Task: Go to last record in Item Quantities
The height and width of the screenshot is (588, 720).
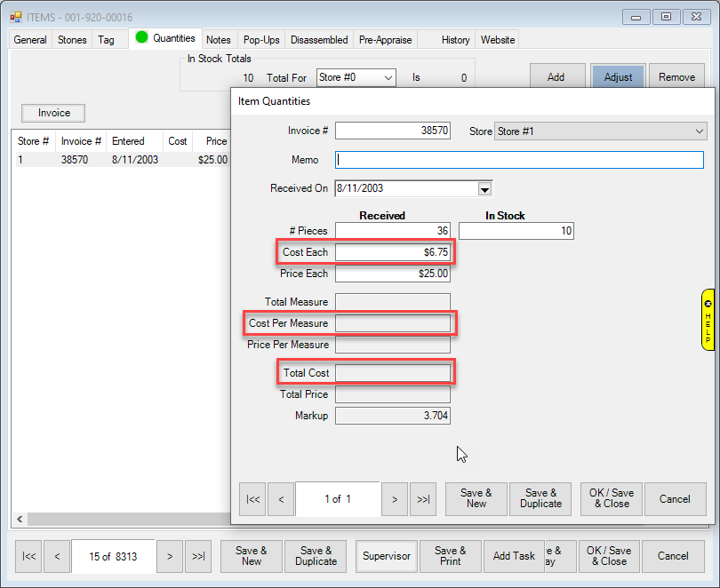Action: pyautogui.click(x=422, y=499)
